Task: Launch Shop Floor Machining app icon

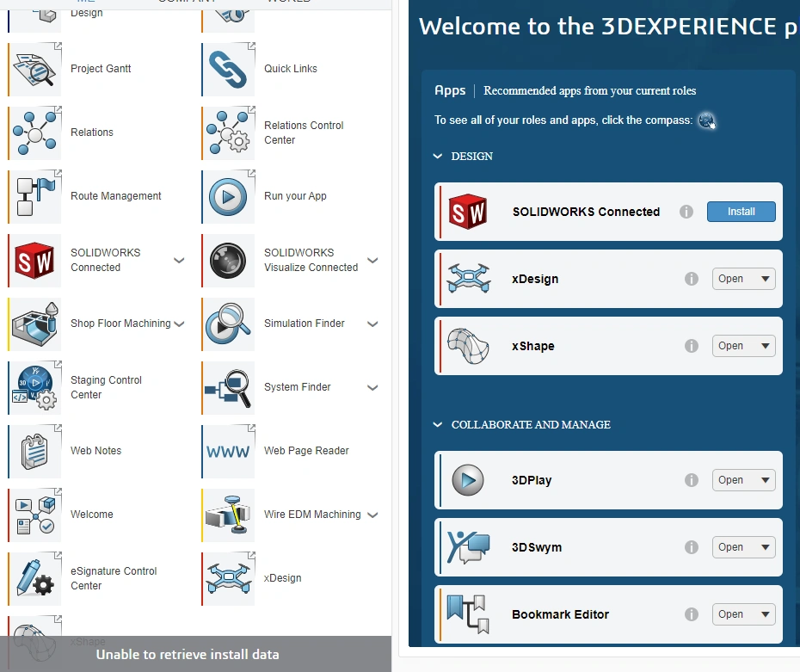Action: (35, 324)
